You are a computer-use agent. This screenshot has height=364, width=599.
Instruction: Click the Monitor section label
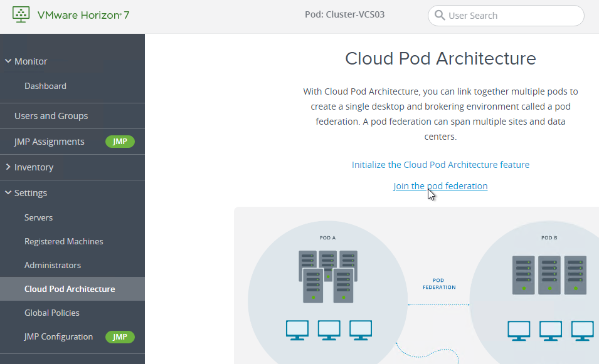coord(31,61)
